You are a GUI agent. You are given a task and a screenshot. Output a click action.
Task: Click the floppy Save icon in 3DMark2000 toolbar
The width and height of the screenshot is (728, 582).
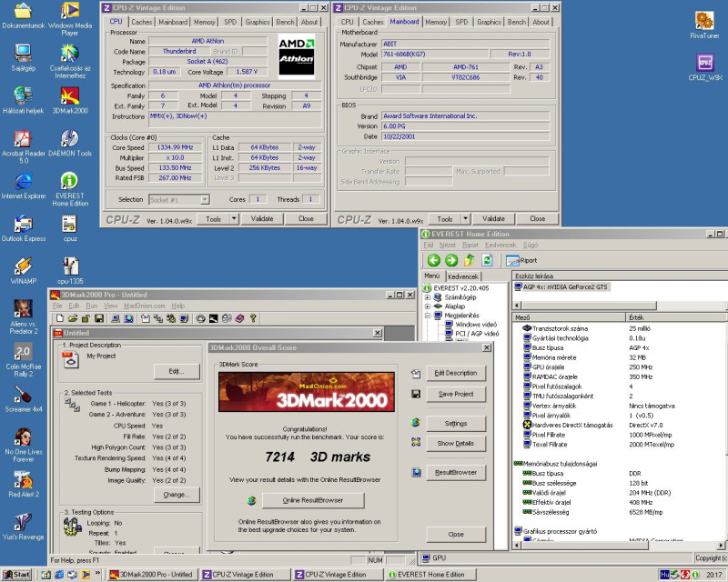[99, 318]
